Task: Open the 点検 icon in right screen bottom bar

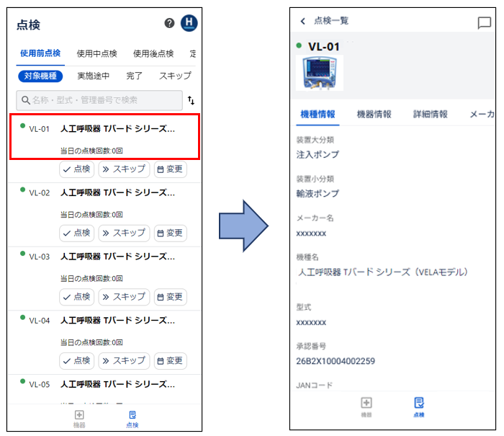Action: click(419, 407)
